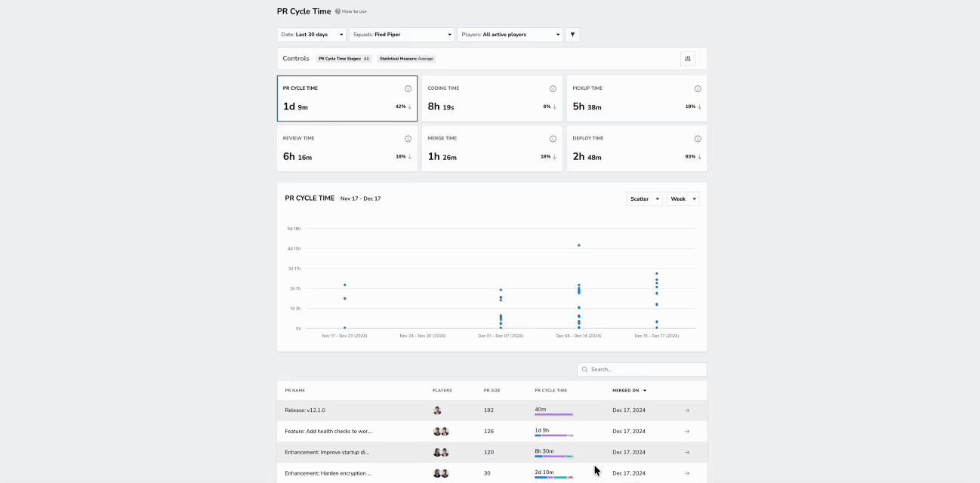The height and width of the screenshot is (483, 980).
Task: Open the Players: All active players dropdown
Action: tap(510, 35)
